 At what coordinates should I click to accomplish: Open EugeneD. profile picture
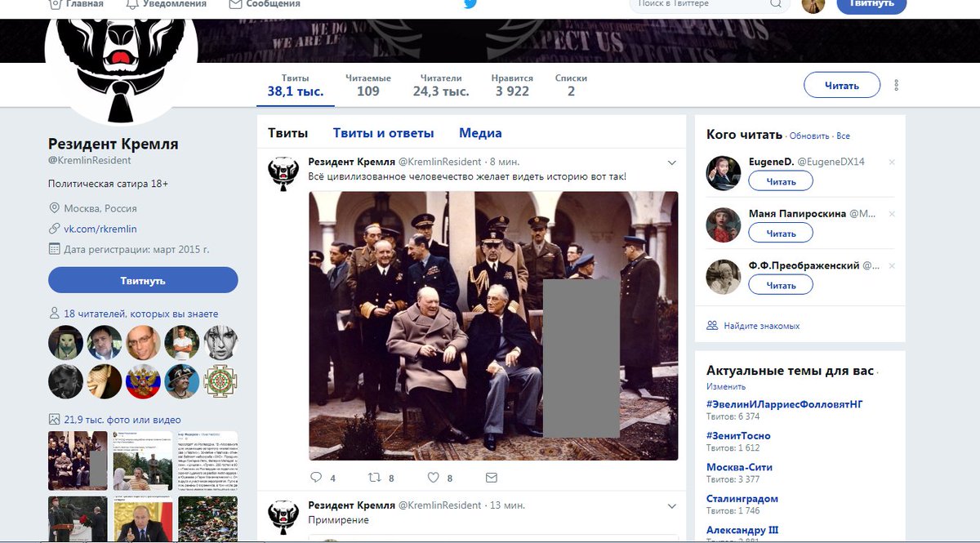pyautogui.click(x=724, y=173)
